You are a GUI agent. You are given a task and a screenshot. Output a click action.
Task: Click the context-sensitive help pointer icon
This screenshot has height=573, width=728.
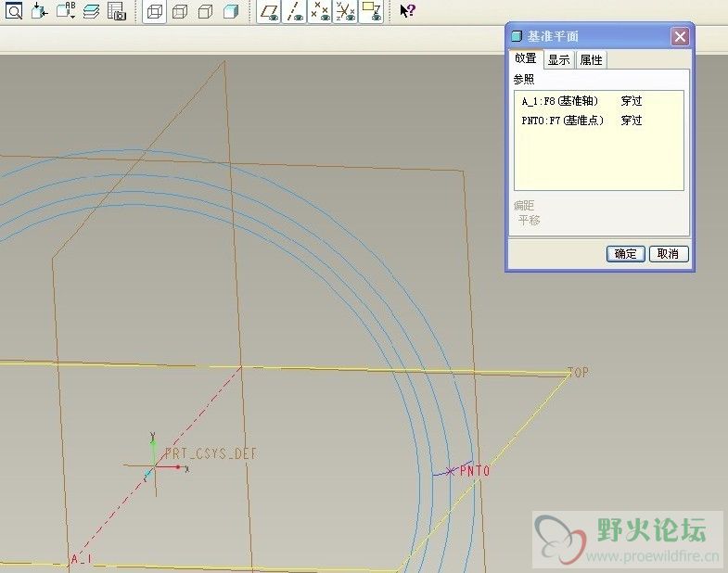point(408,11)
